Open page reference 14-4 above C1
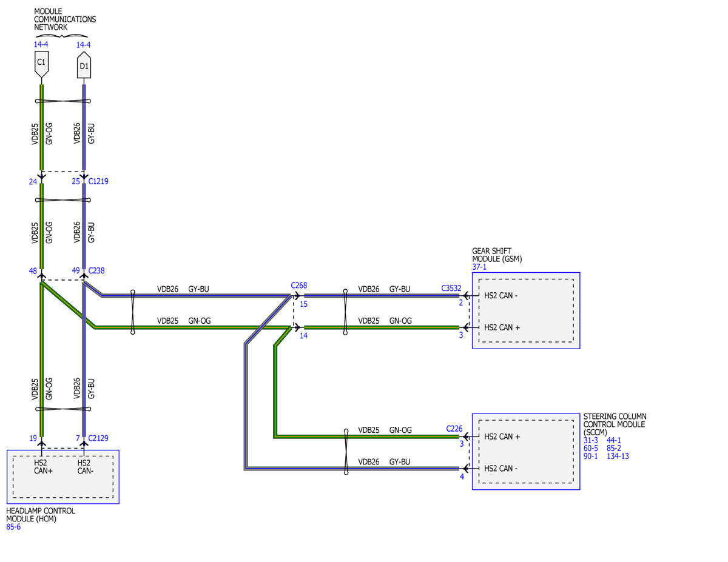Screen dimensions: 728x562 [x=41, y=45]
